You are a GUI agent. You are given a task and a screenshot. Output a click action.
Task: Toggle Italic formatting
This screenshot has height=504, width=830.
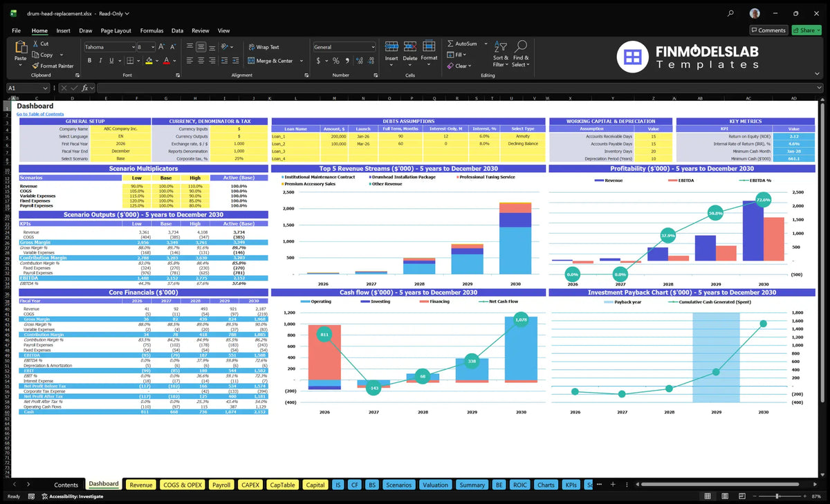[x=99, y=61]
